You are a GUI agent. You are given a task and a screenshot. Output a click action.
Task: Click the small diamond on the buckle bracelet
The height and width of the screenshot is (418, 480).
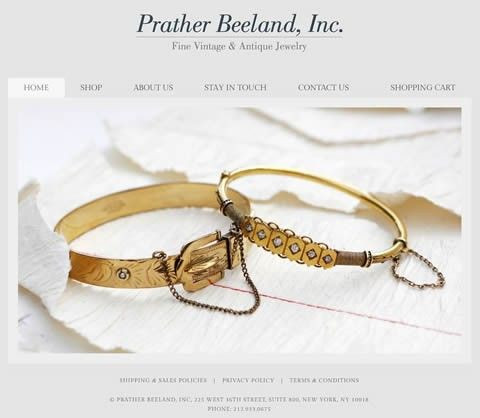(123, 274)
